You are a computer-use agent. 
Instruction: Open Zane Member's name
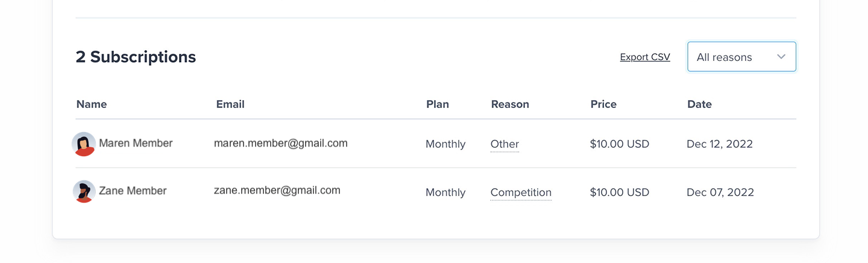pos(133,191)
